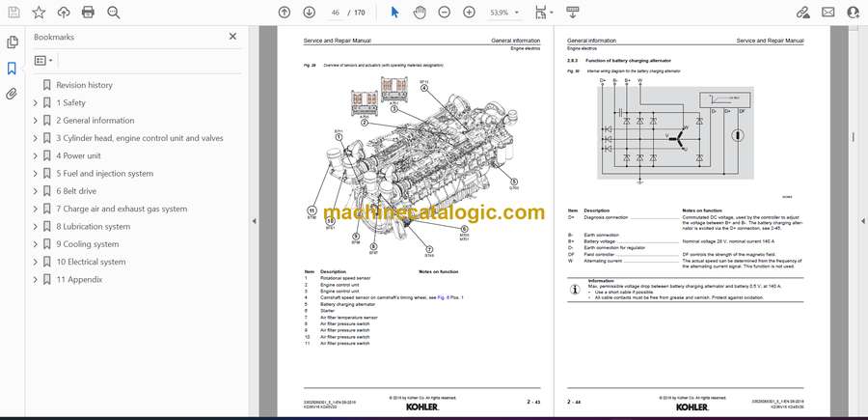The height and width of the screenshot is (420, 868).
Task: Open the page thumbnails panel icon
Action: (x=12, y=42)
